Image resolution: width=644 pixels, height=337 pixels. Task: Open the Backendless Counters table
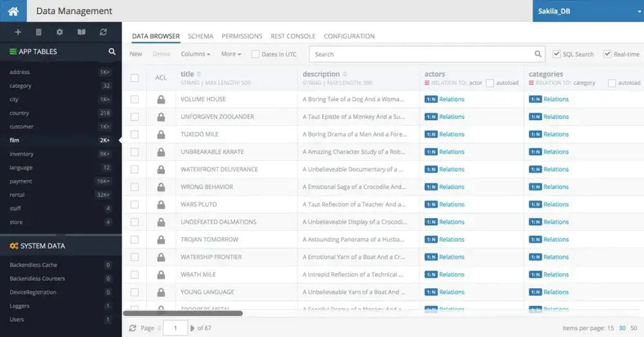click(x=61, y=278)
